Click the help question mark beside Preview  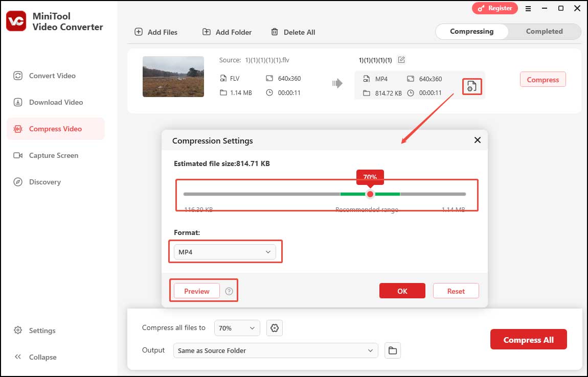point(229,291)
